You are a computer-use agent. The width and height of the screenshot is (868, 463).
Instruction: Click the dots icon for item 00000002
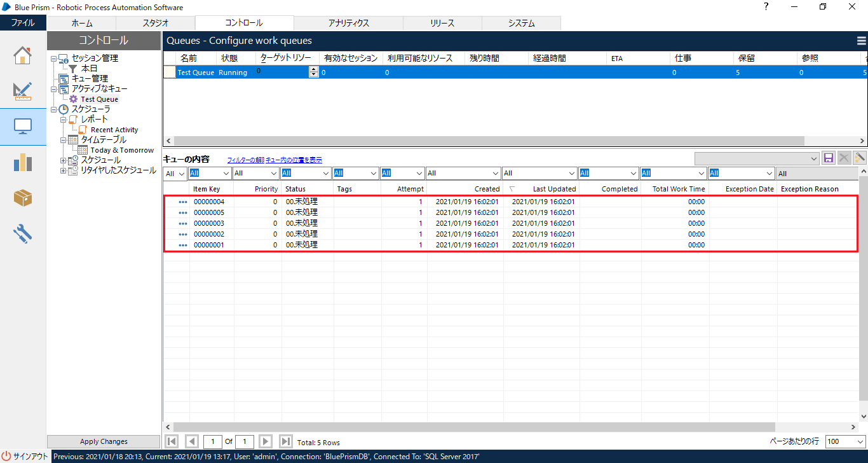tap(183, 235)
